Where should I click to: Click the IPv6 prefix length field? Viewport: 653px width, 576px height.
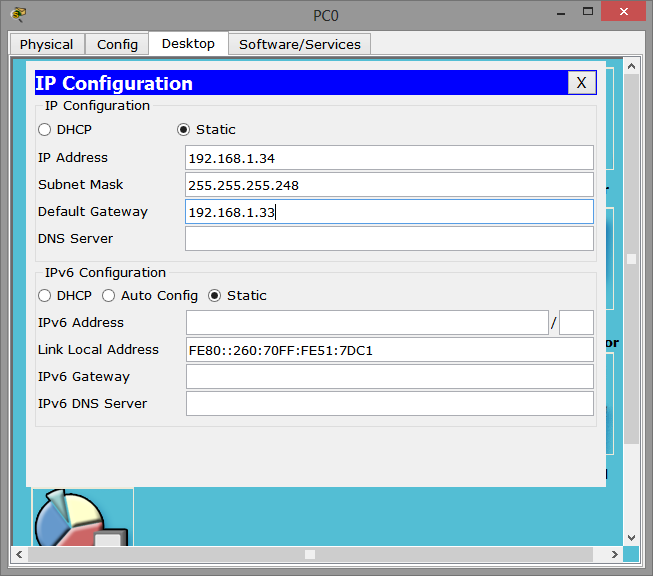[x=576, y=322]
